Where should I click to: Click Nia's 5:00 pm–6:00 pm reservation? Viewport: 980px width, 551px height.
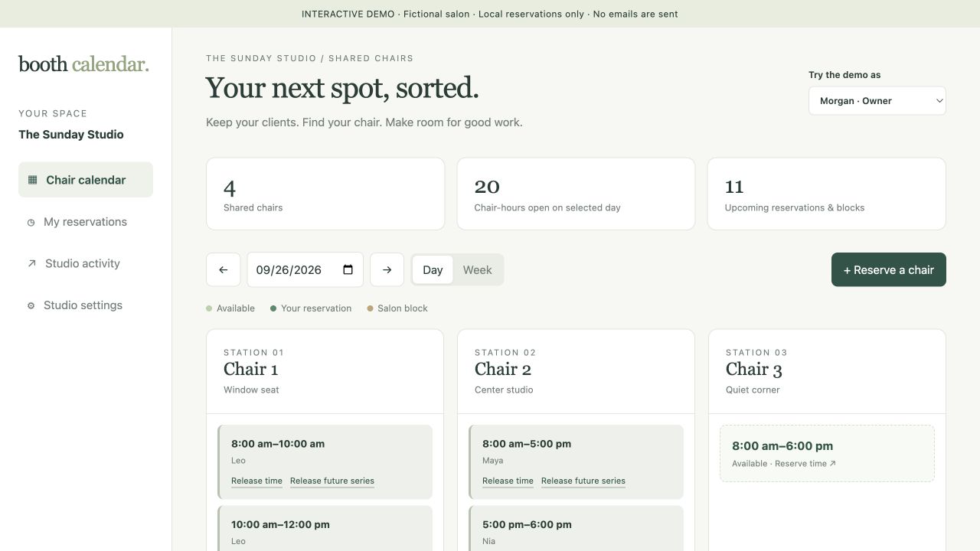[576, 530]
